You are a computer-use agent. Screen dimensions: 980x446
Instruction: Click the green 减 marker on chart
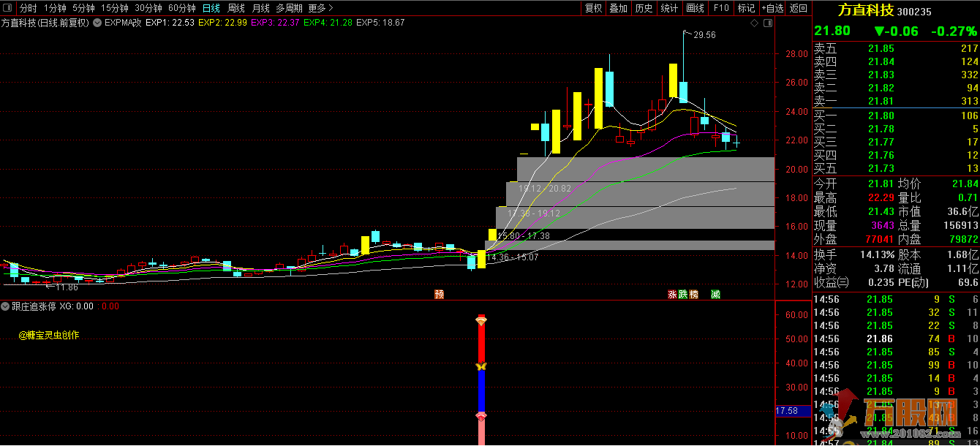(715, 294)
